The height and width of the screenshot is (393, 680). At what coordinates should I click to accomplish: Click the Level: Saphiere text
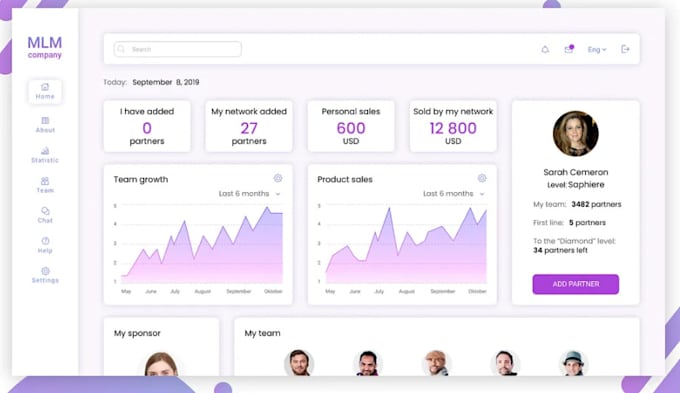pyautogui.click(x=575, y=185)
